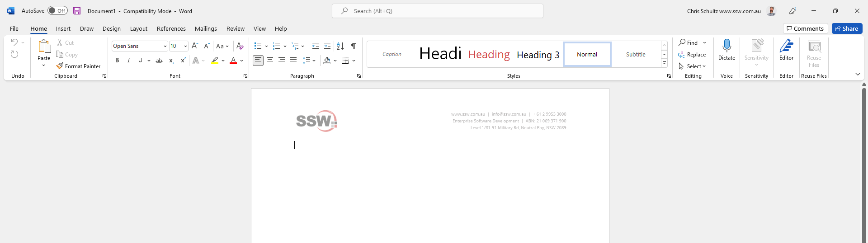The height and width of the screenshot is (243, 868).
Task: Open the font size dropdown
Action: (185, 46)
